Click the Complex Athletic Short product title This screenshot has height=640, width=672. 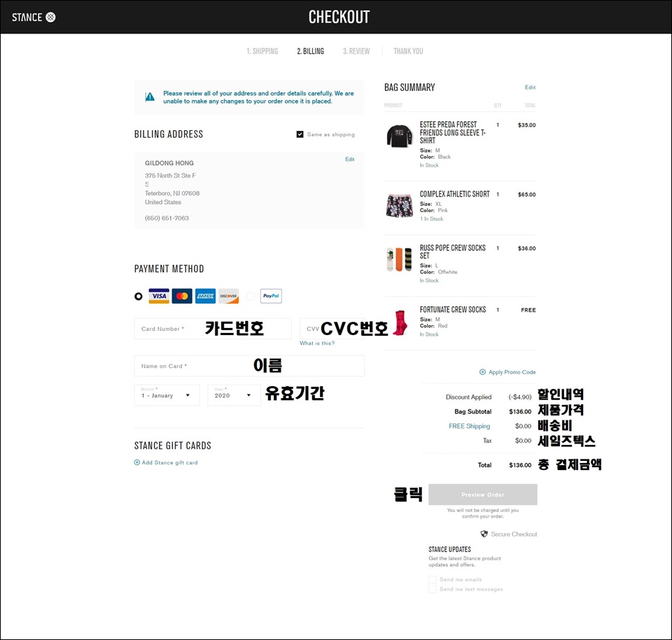tap(455, 194)
